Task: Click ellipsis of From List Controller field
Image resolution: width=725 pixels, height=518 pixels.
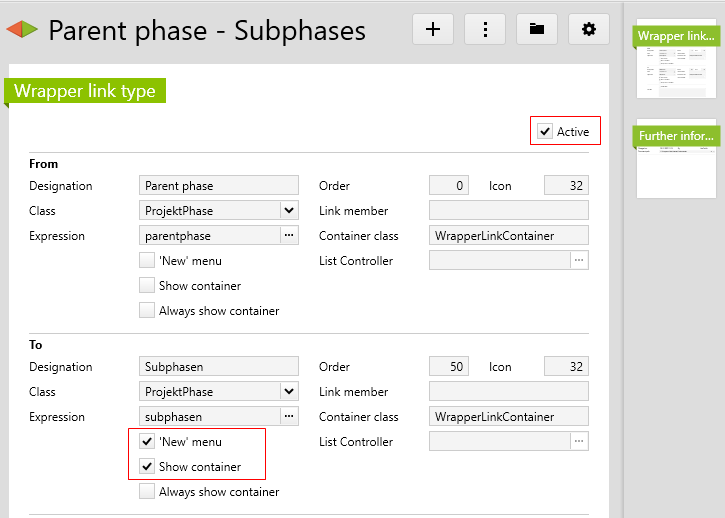Action: 579,261
